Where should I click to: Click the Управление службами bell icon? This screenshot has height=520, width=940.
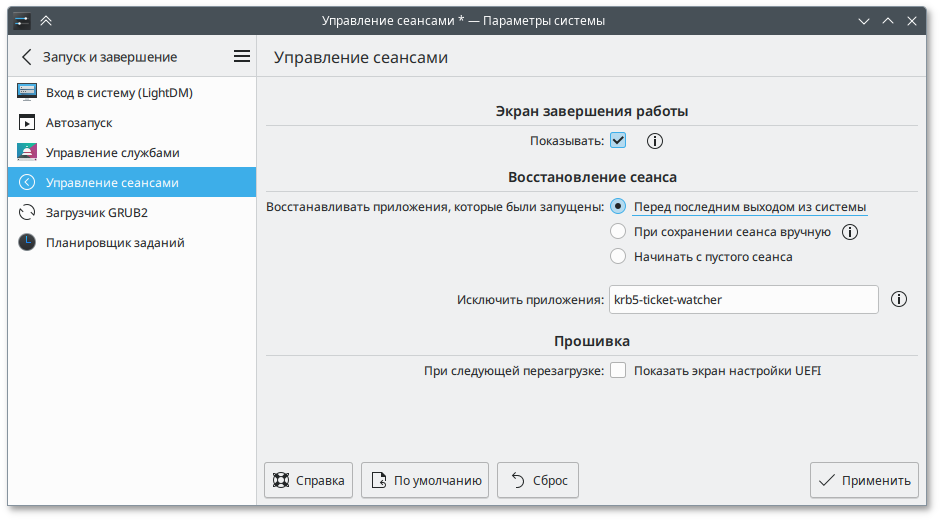click(27, 152)
